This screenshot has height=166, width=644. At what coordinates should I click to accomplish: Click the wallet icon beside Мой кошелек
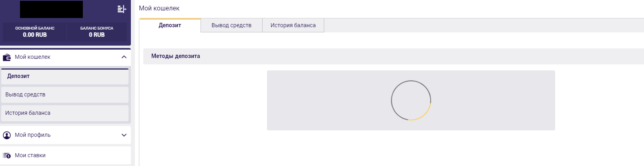click(7, 57)
